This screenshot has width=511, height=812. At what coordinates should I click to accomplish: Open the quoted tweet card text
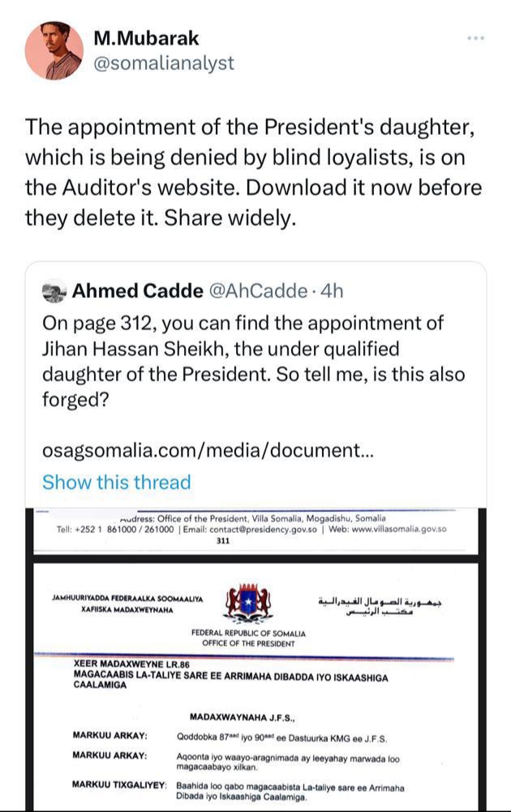pyautogui.click(x=253, y=361)
